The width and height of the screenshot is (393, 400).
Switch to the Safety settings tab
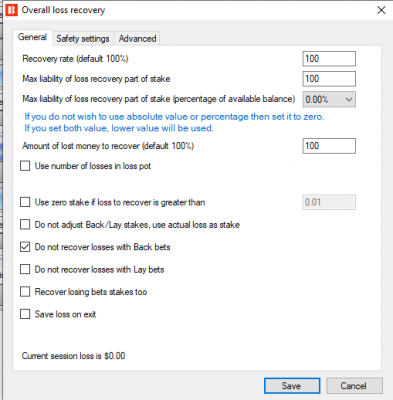point(83,39)
